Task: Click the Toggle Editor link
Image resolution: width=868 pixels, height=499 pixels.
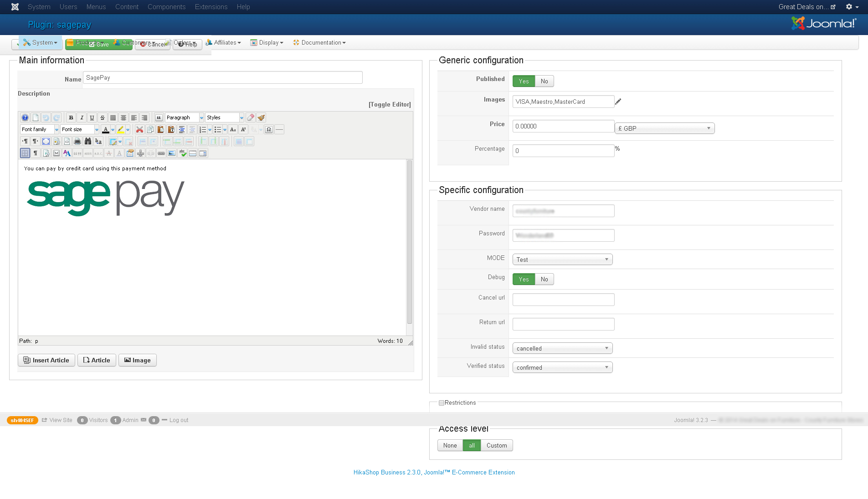Action: click(x=390, y=104)
